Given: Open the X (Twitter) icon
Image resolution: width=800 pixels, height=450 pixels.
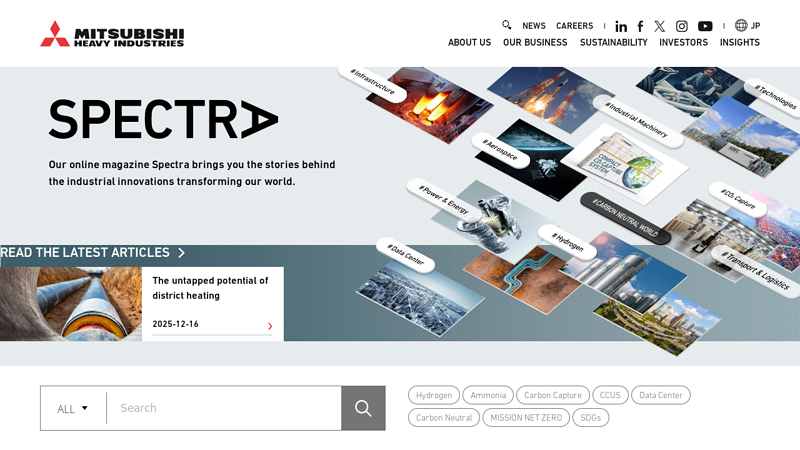Looking at the screenshot, I should (660, 26).
